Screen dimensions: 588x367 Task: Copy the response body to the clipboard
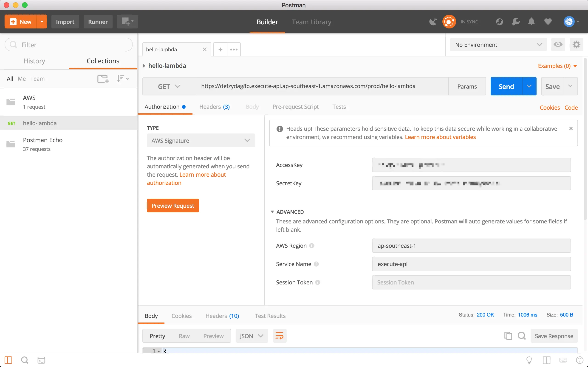pos(508,336)
